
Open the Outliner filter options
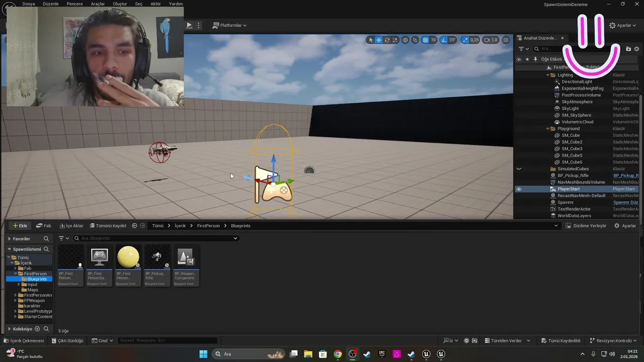pos(524,49)
